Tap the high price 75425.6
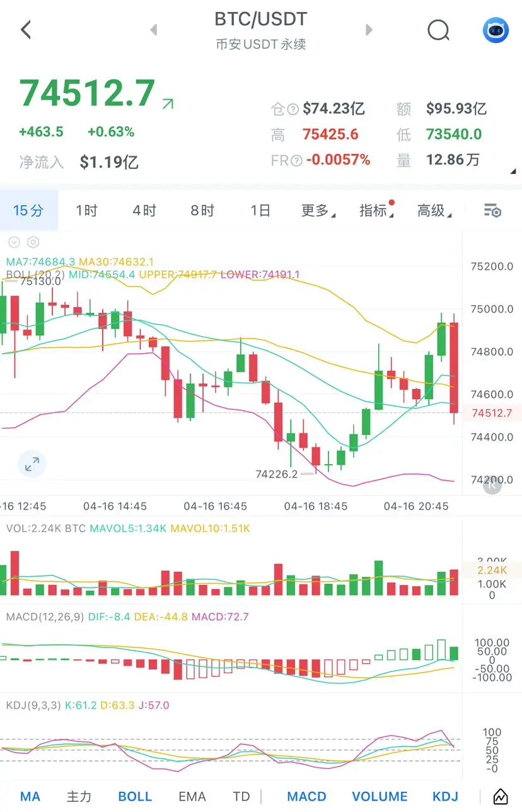 point(330,134)
